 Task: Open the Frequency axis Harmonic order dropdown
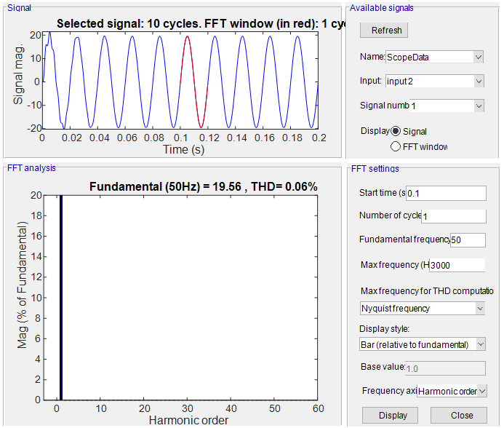452,391
